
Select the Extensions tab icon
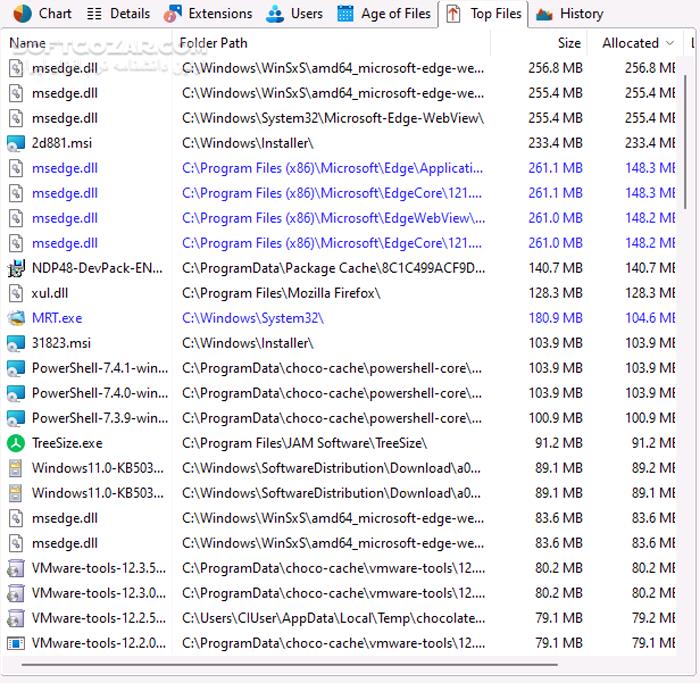(x=173, y=14)
